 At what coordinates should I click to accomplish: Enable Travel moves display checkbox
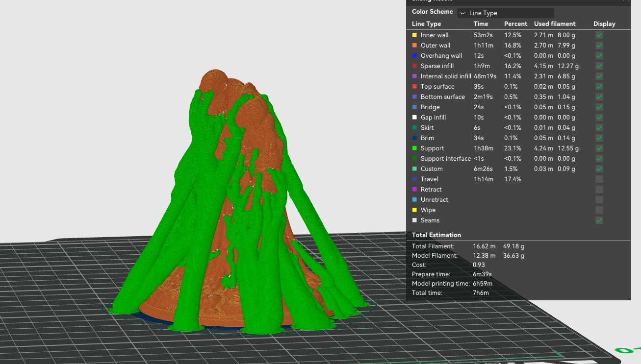coord(599,179)
